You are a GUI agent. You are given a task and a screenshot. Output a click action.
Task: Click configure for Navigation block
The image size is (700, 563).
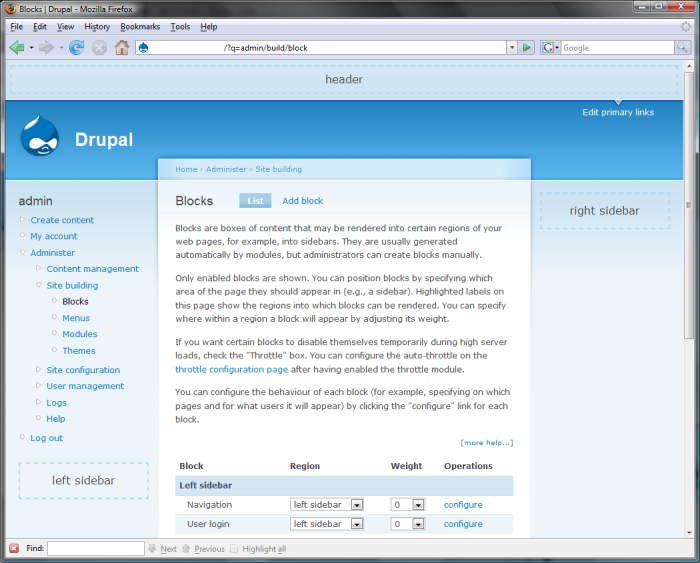[463, 505]
